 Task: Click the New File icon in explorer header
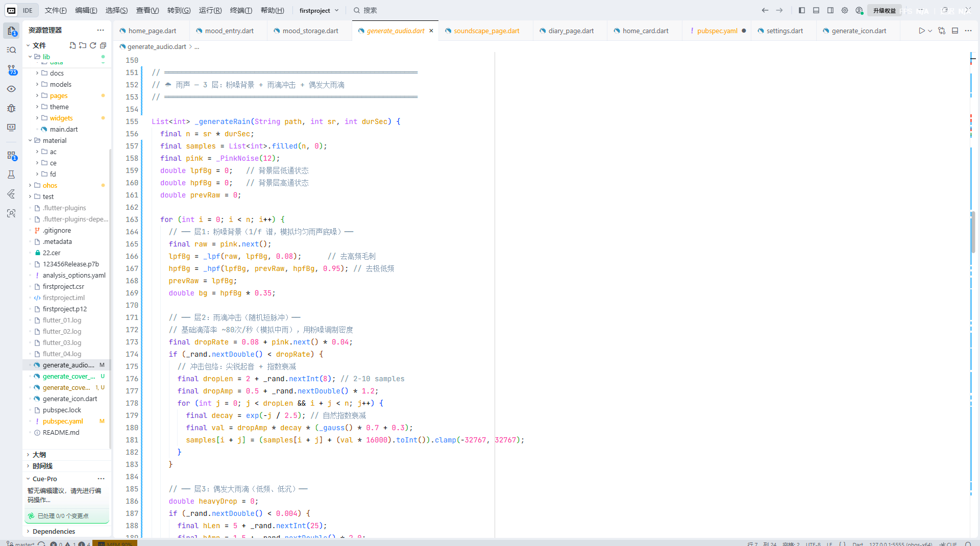point(72,45)
